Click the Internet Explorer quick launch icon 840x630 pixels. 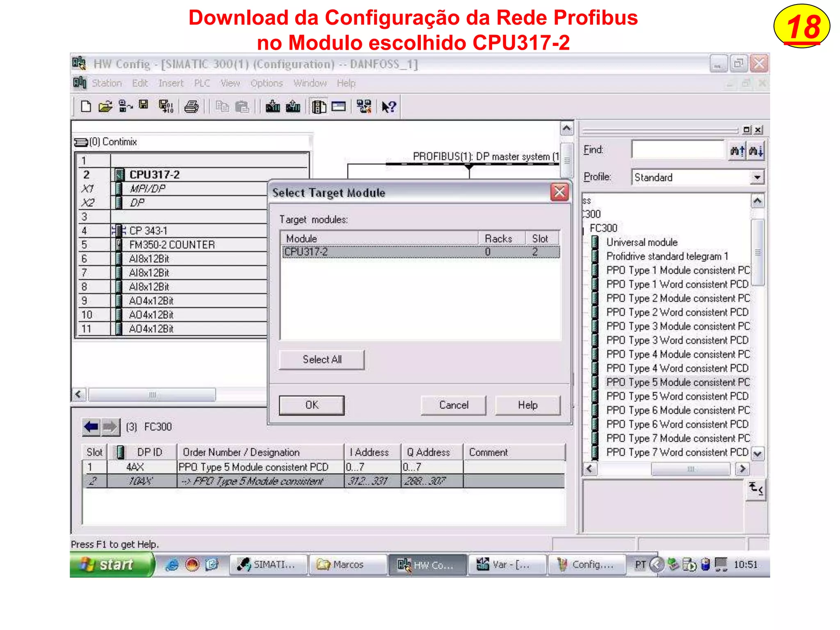click(x=172, y=565)
